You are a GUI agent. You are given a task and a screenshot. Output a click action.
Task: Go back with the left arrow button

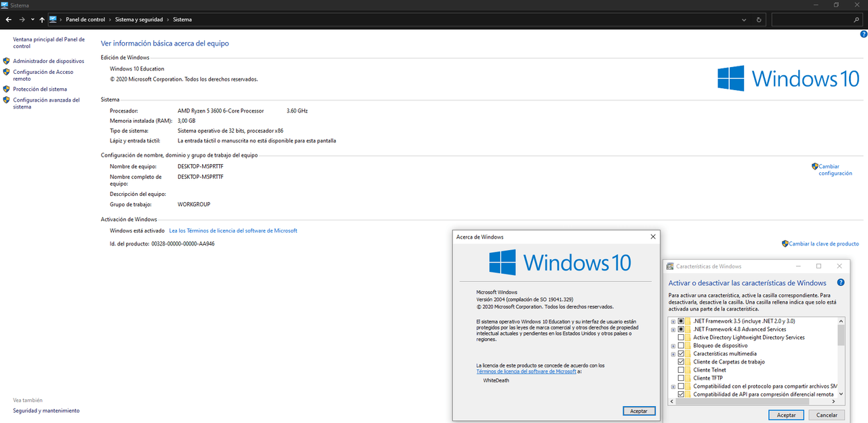point(9,20)
